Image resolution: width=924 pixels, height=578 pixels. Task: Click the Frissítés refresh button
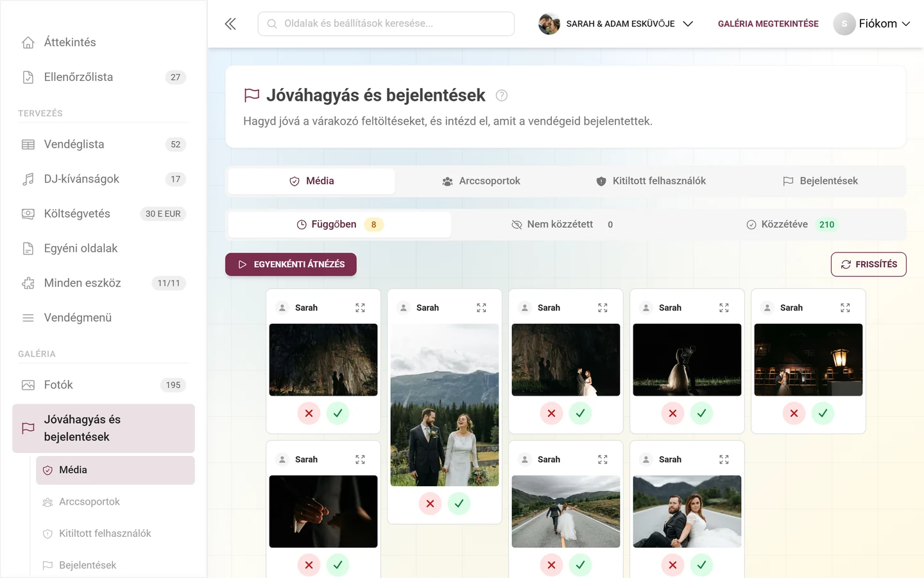point(868,265)
